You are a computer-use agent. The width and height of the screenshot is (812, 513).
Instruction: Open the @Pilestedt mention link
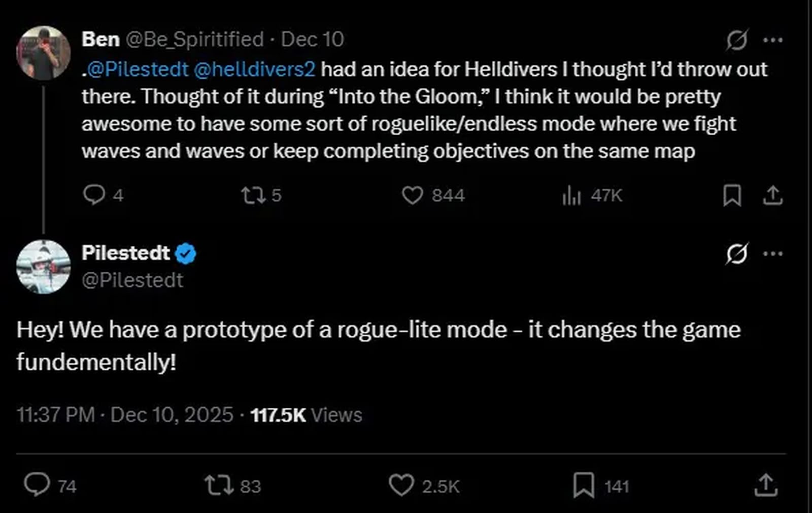pos(138,69)
